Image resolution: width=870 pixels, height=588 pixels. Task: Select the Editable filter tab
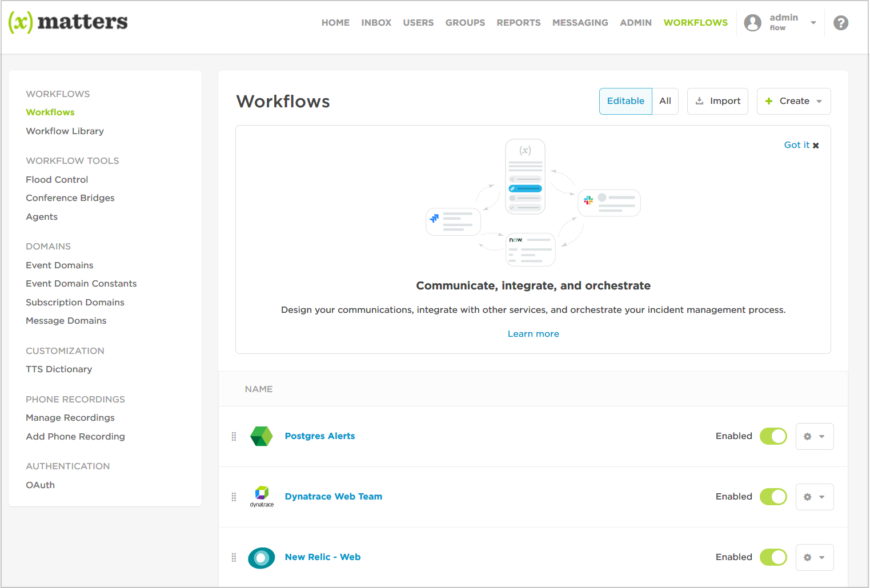[x=626, y=101]
